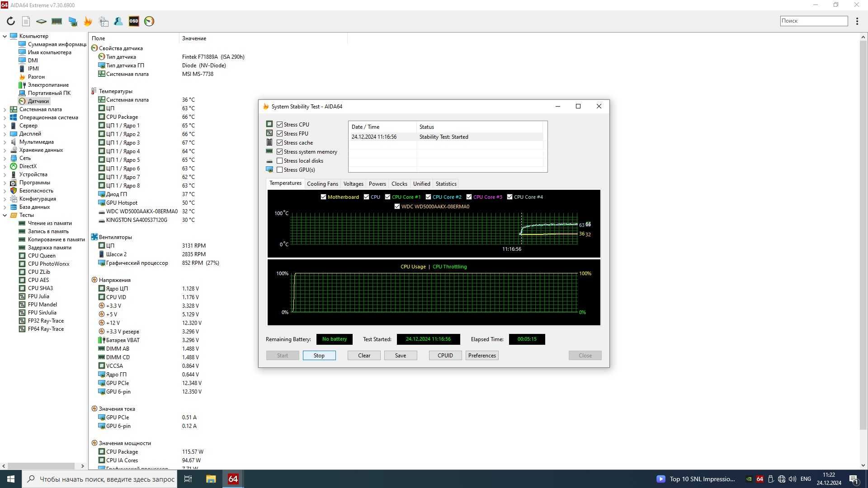
Task: Click AIDA64 tray icon in system tray
Action: pos(760,479)
